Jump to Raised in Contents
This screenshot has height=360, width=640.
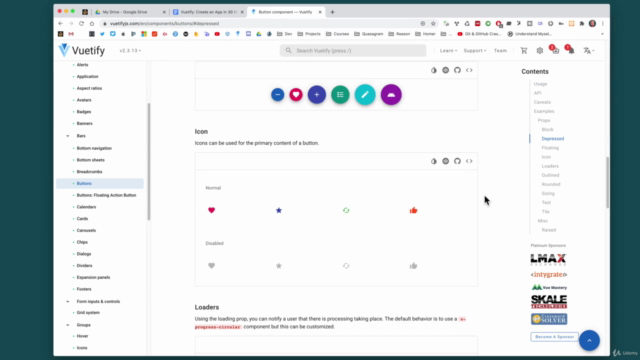[x=549, y=230]
